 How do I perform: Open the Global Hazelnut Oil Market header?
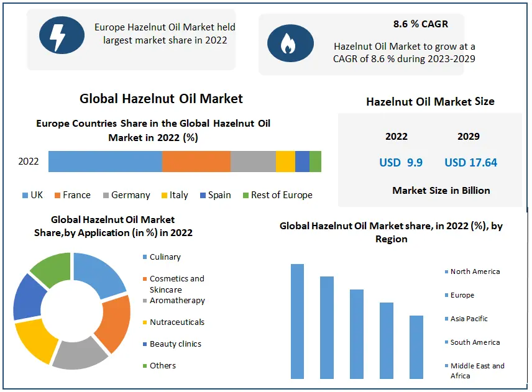162,98
